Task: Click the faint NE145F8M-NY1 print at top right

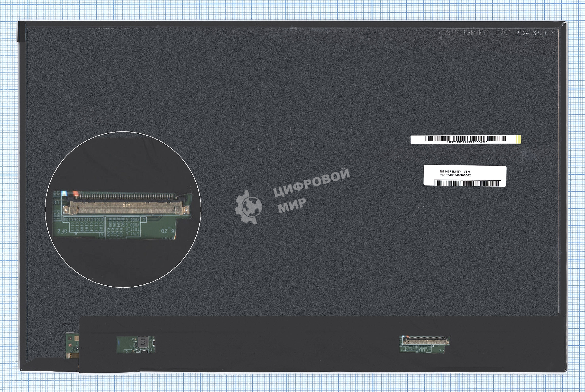Action: pyautogui.click(x=467, y=33)
